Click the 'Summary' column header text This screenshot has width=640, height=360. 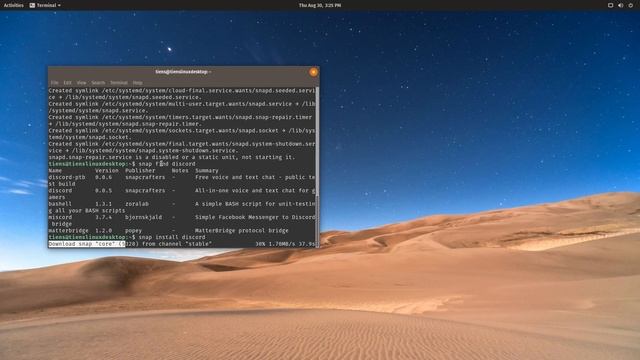point(207,171)
